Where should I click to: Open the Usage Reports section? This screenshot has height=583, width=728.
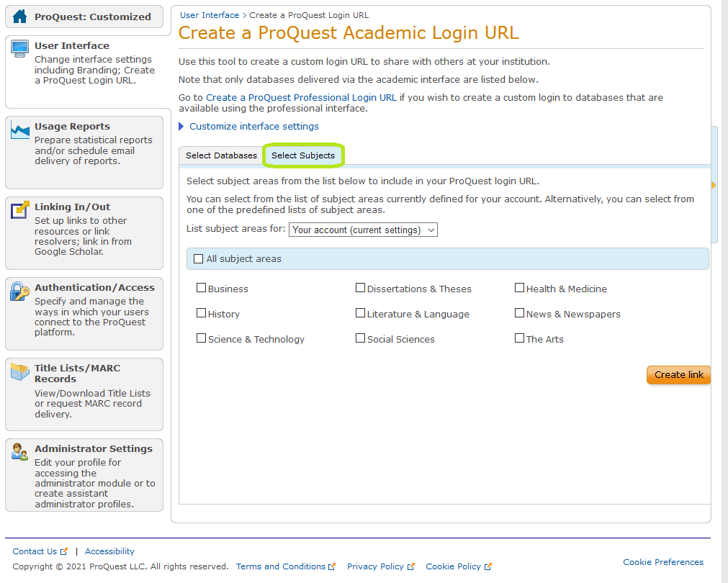click(73, 126)
